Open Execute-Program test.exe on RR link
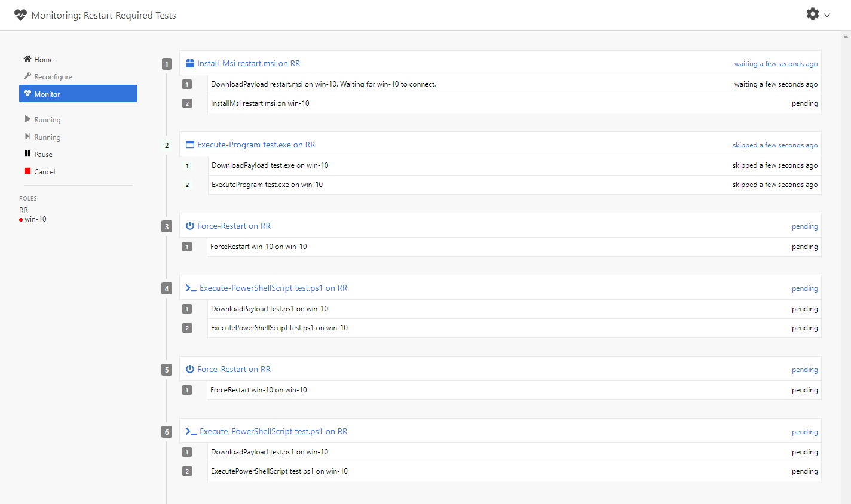Viewport: 851px width, 504px height. click(x=256, y=145)
